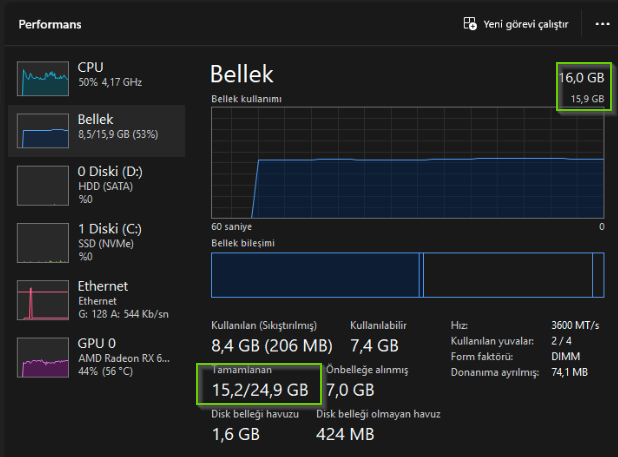This screenshot has height=457, width=618.
Task: Click the 16,0 GB total memory label
Action: coord(581,78)
